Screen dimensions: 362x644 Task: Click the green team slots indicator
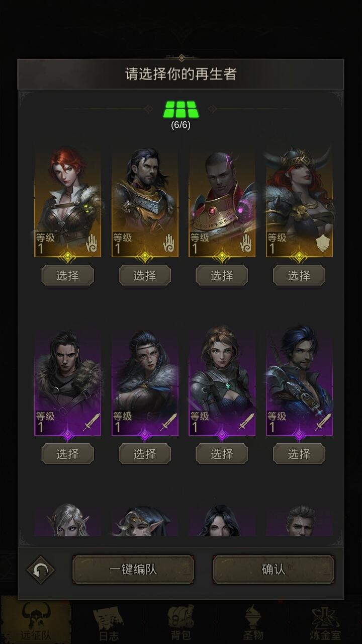point(180,109)
